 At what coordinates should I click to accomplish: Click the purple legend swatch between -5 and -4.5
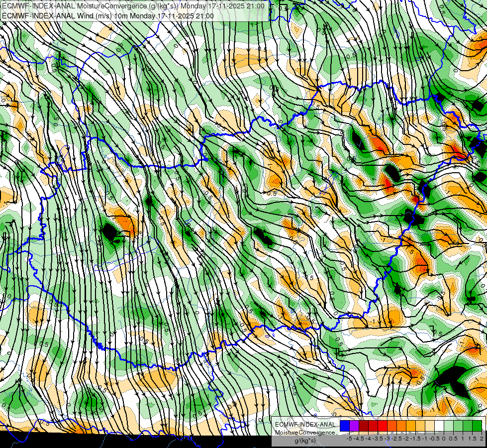(x=354, y=426)
